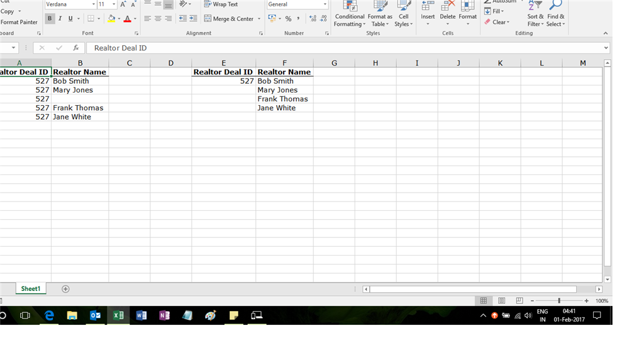Image resolution: width=644 pixels, height=362 pixels.
Task: Apply the yellow Fill Color
Action: (x=111, y=18)
